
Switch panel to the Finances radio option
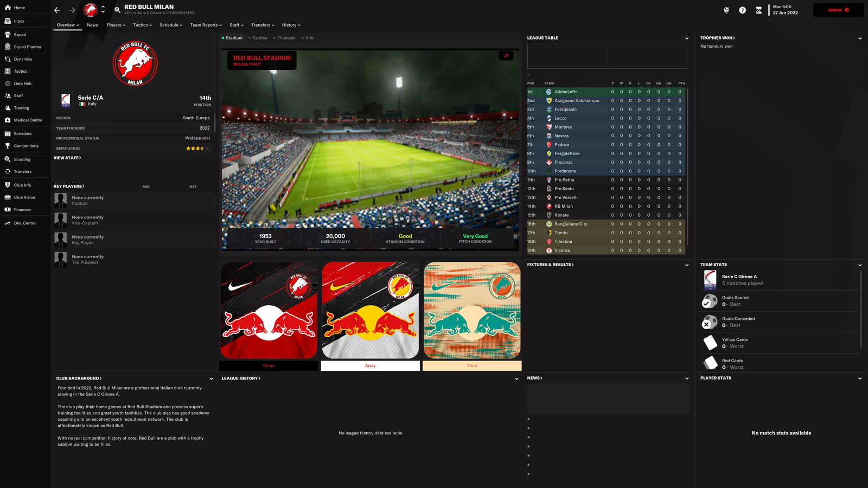(x=284, y=38)
